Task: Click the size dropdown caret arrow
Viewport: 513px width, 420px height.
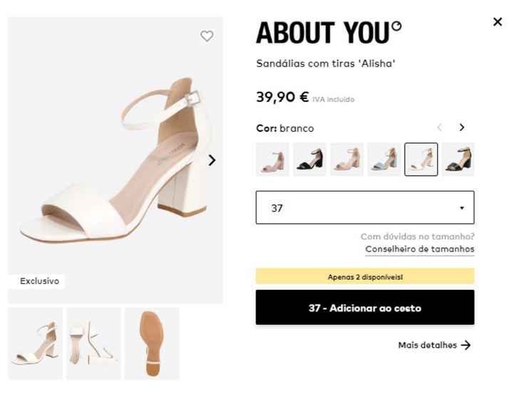Action: [462, 208]
